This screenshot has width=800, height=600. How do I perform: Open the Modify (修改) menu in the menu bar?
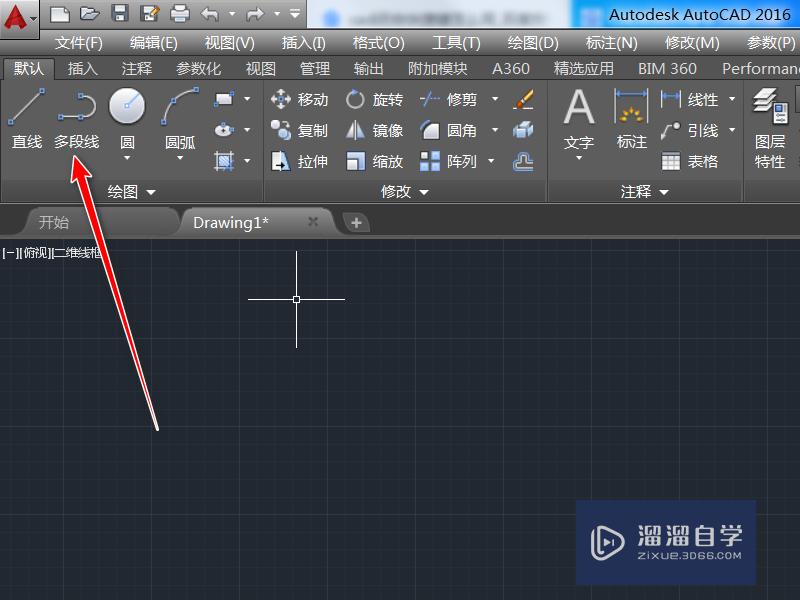coord(692,43)
